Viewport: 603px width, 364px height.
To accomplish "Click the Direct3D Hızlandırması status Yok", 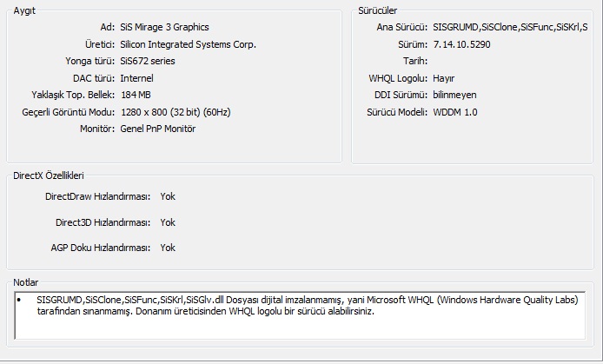I will [168, 222].
